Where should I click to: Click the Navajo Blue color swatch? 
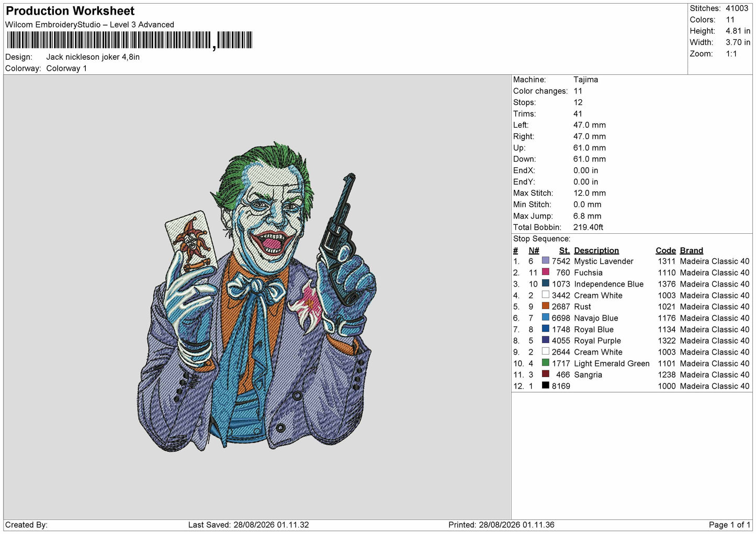[546, 317]
